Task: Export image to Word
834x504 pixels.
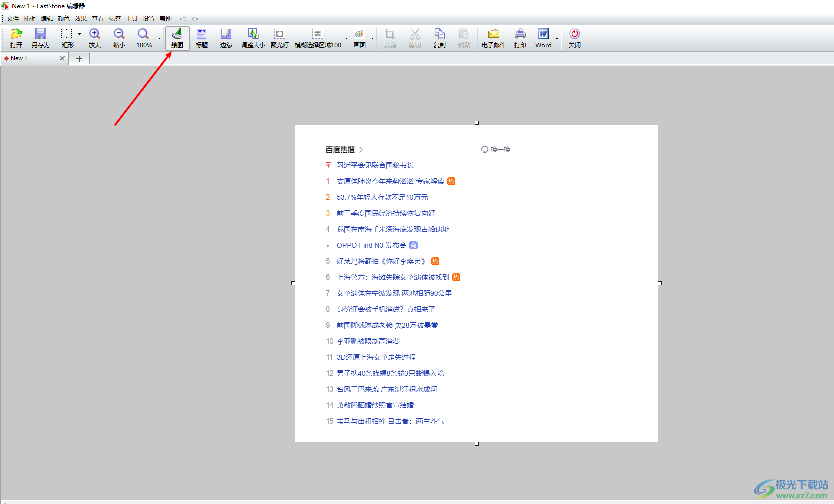Action: [x=543, y=38]
